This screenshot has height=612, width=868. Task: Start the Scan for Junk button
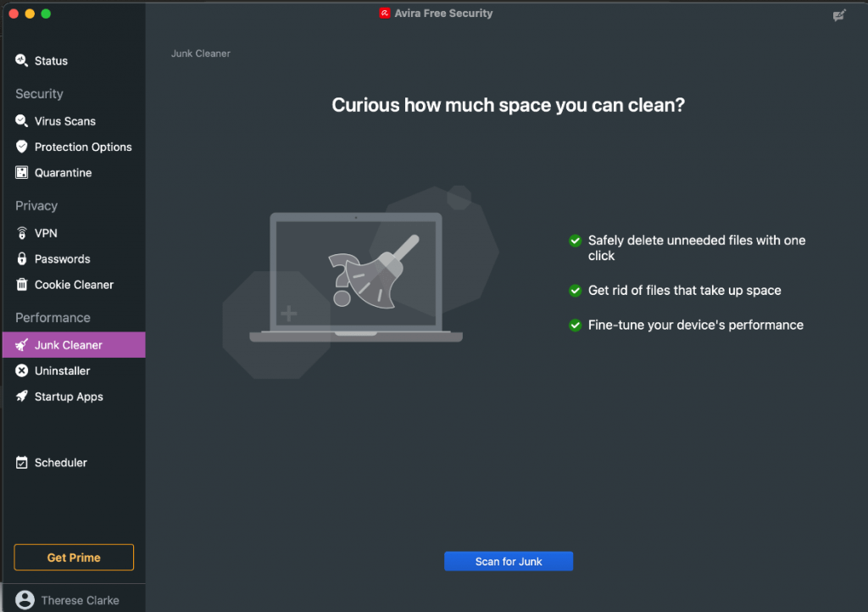coord(509,561)
